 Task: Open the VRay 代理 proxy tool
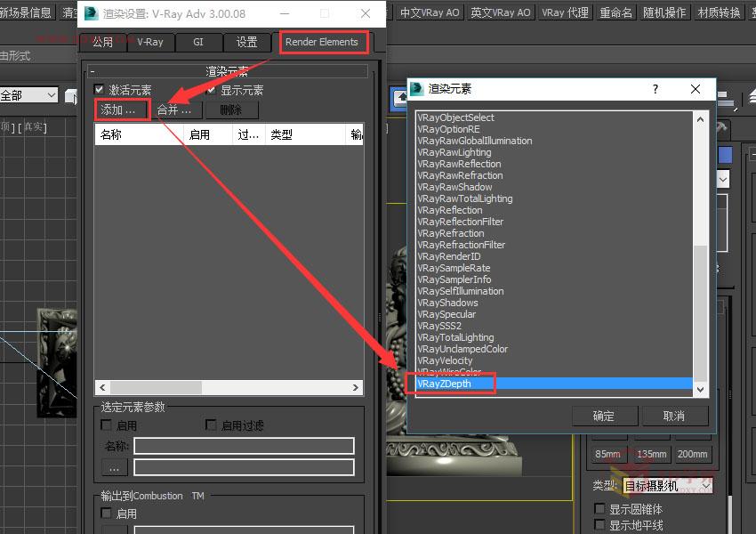tap(565, 13)
